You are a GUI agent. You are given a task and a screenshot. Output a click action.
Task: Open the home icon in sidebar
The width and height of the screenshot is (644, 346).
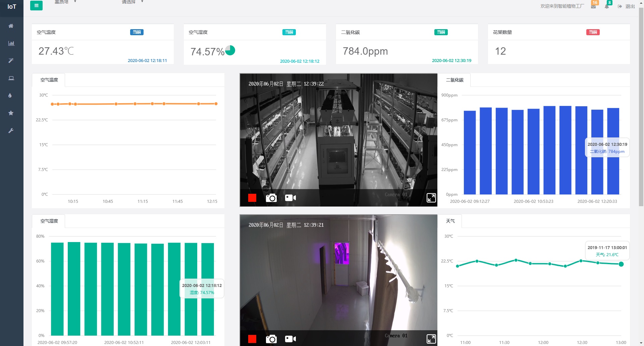pos(11,26)
